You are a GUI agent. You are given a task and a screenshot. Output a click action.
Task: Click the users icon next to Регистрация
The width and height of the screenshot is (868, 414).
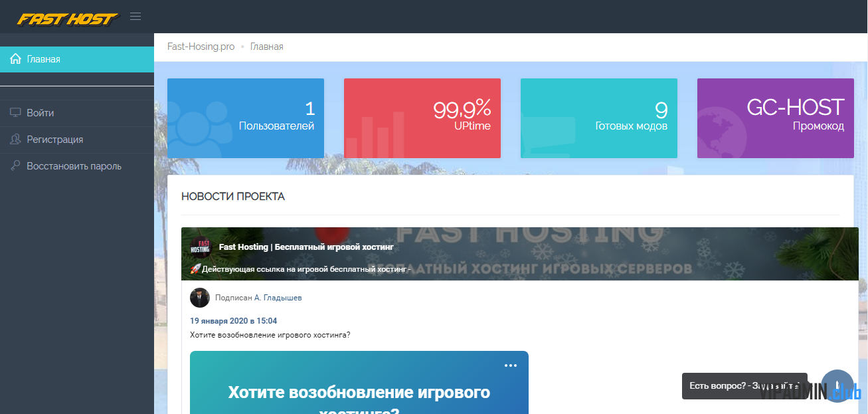(x=15, y=140)
